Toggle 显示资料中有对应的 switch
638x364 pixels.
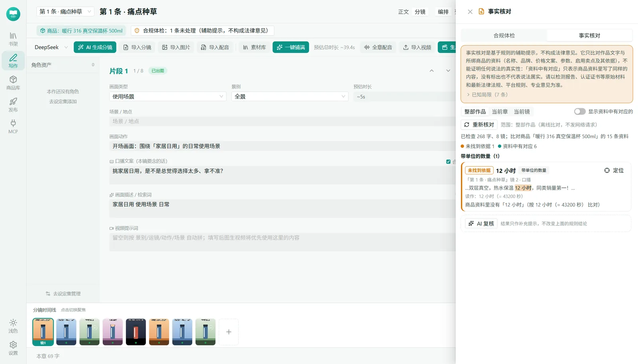[580, 112]
